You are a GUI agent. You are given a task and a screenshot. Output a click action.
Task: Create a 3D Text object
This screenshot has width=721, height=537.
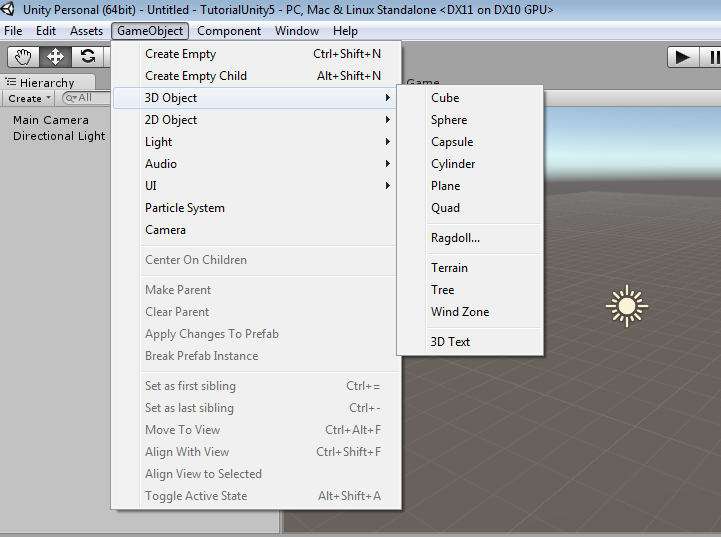point(470,342)
